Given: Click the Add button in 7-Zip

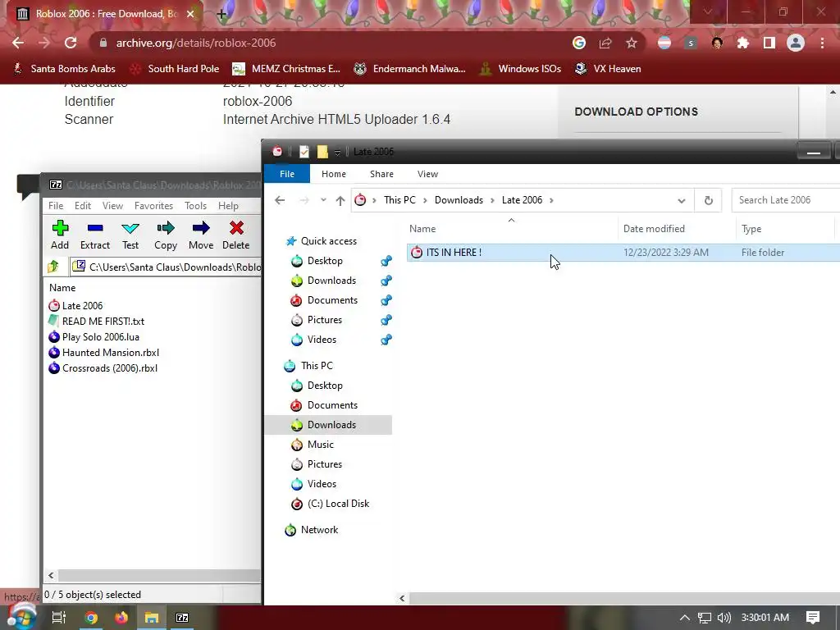Looking at the screenshot, I should [x=60, y=235].
